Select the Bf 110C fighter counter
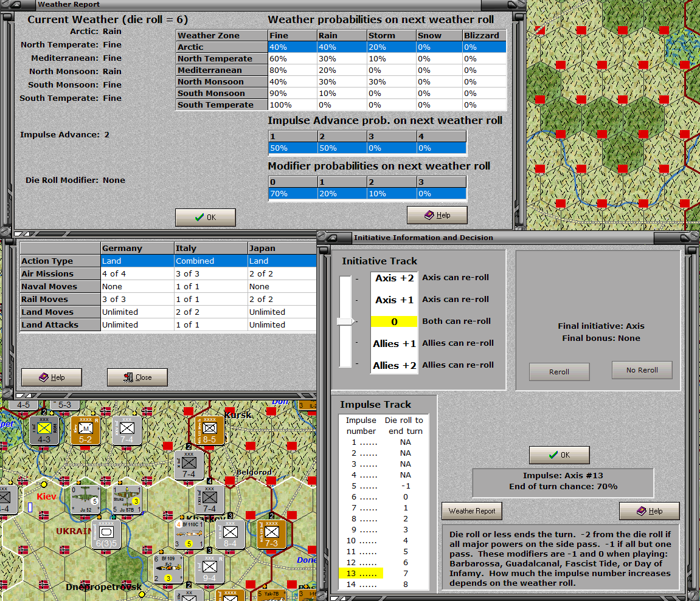 pos(189,534)
